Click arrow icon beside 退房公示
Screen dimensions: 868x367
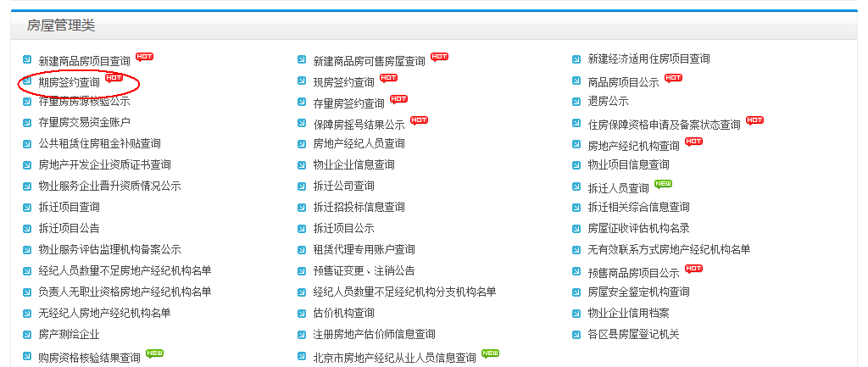(x=576, y=102)
